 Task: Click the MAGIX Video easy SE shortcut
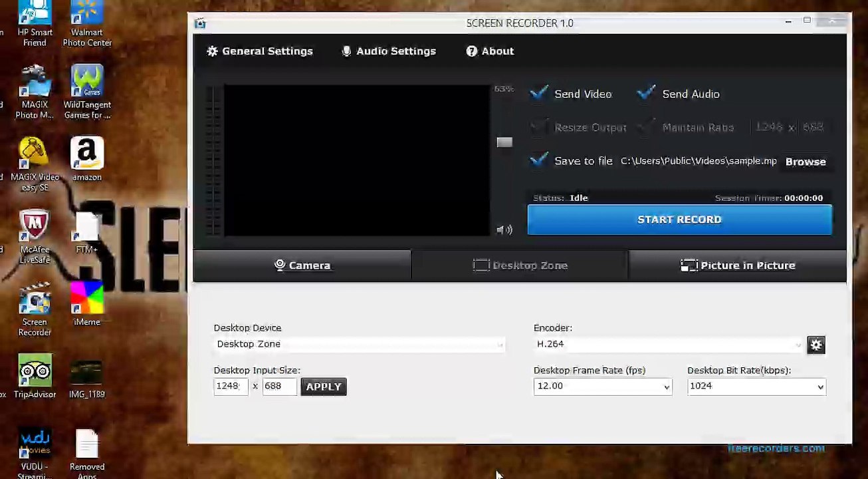click(35, 164)
